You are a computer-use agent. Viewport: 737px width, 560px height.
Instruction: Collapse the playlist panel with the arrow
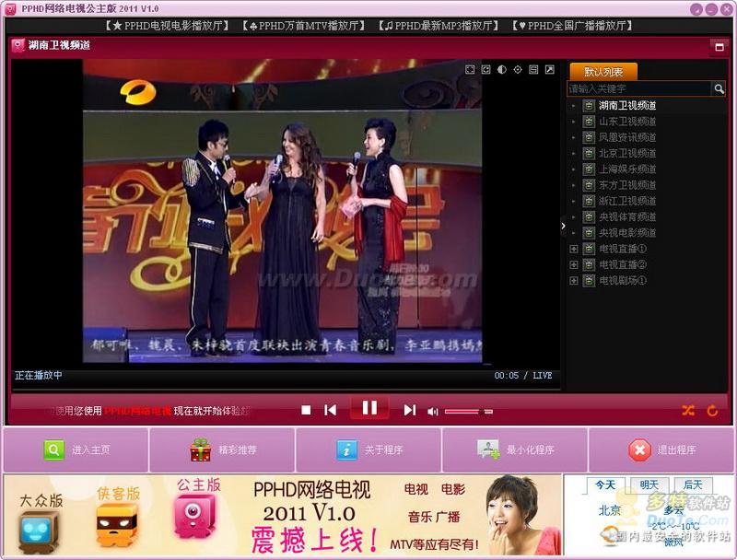[x=563, y=226]
